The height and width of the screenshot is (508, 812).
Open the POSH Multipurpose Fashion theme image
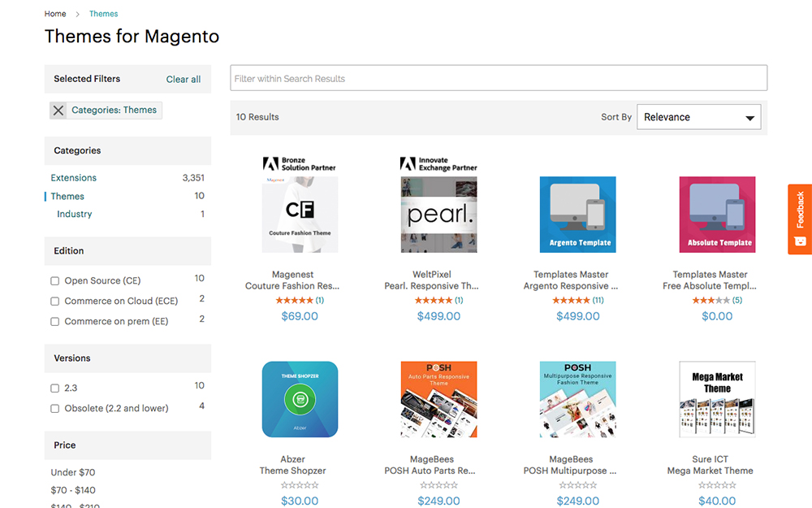pyautogui.click(x=578, y=399)
